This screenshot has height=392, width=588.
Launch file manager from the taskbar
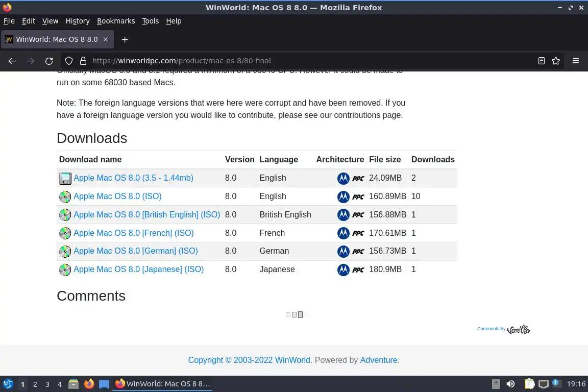pyautogui.click(x=73, y=384)
